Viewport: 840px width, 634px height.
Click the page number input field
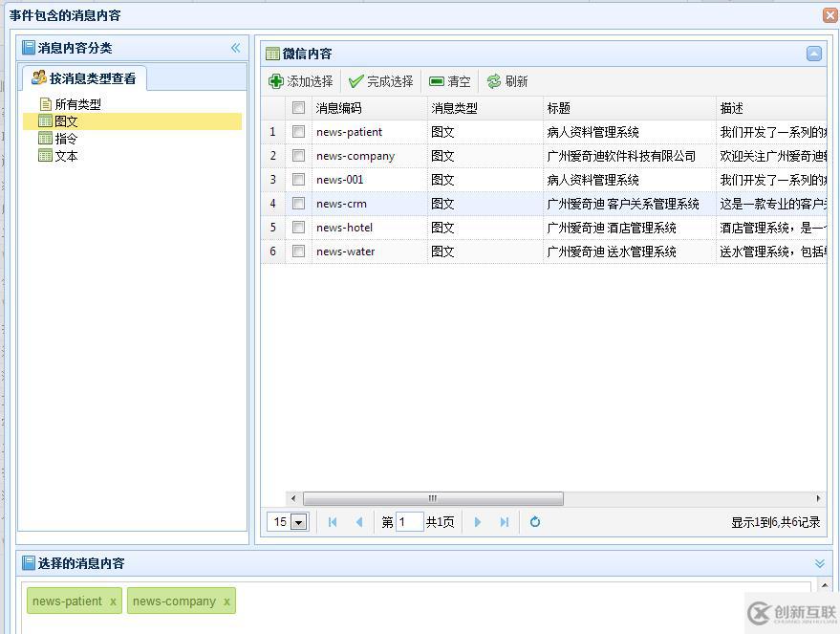(x=409, y=522)
